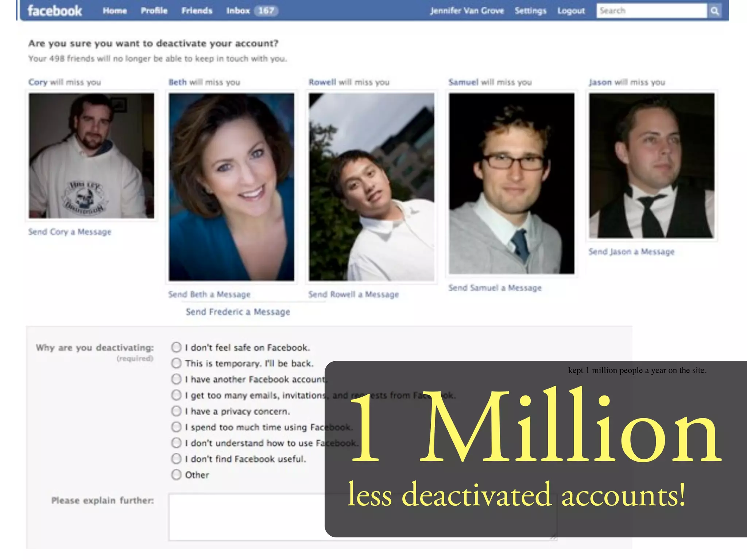Open the Friends menu item
This screenshot has height=560, width=747.
click(x=197, y=11)
